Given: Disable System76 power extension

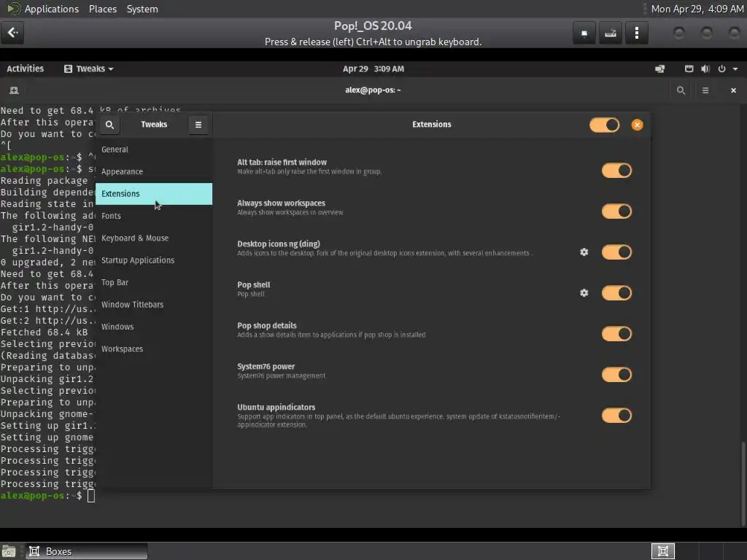Looking at the screenshot, I should pos(617,375).
